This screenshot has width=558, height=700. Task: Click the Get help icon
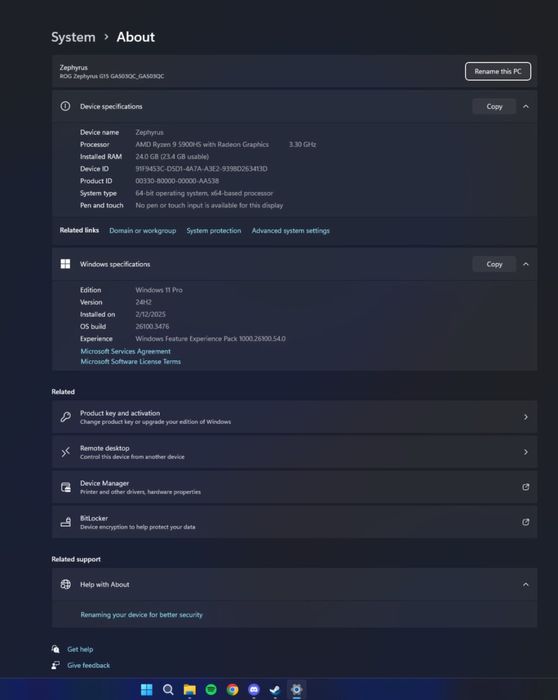click(x=55, y=649)
